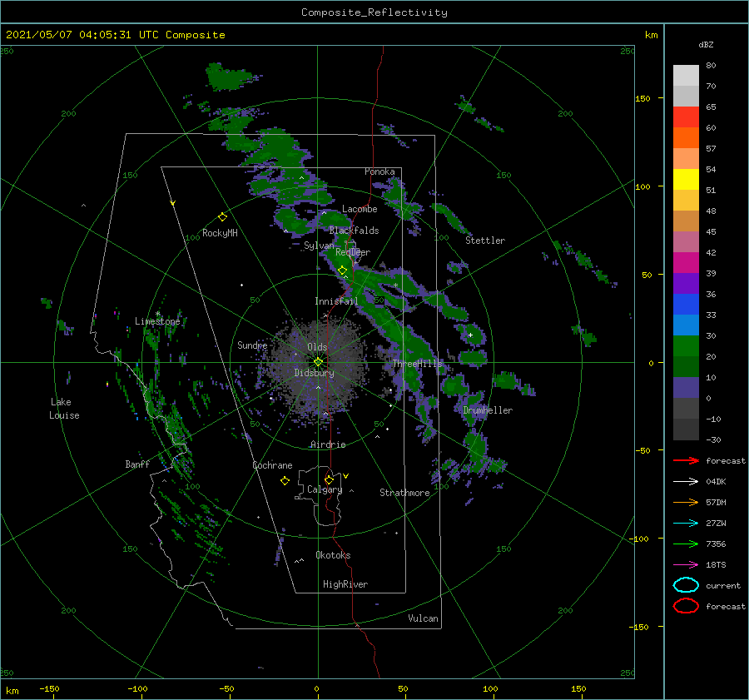The height and width of the screenshot is (700, 749).
Task: Click the red swatch below 65 dBZ
Action: coord(686,117)
